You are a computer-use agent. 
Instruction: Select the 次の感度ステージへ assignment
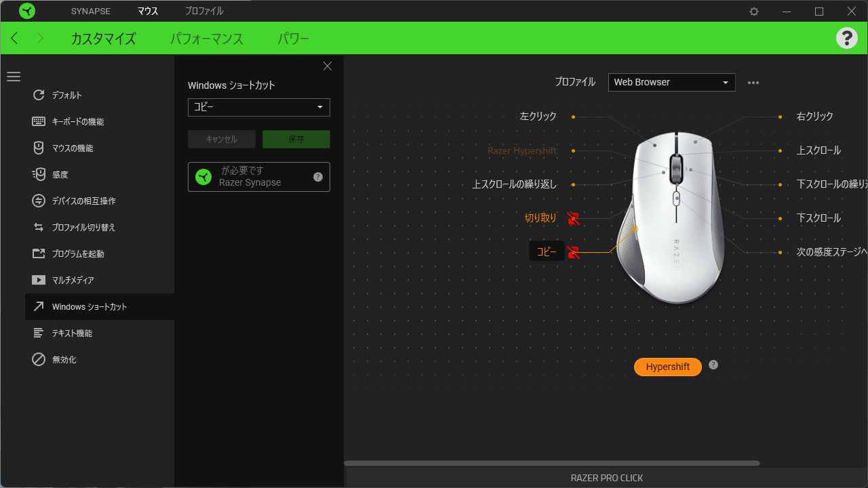(832, 252)
